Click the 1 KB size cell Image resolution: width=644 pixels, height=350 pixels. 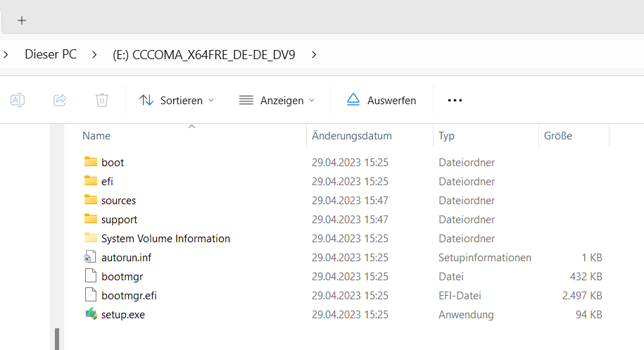[x=592, y=258]
